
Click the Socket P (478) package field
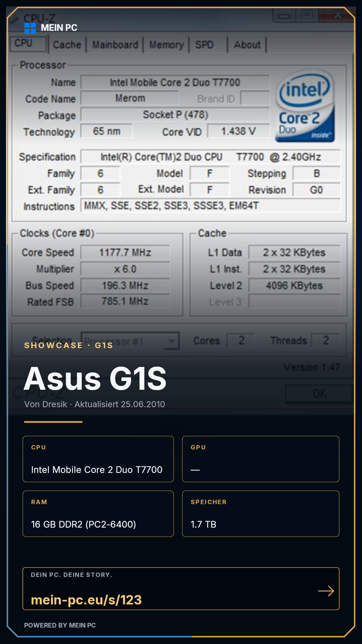tap(175, 115)
